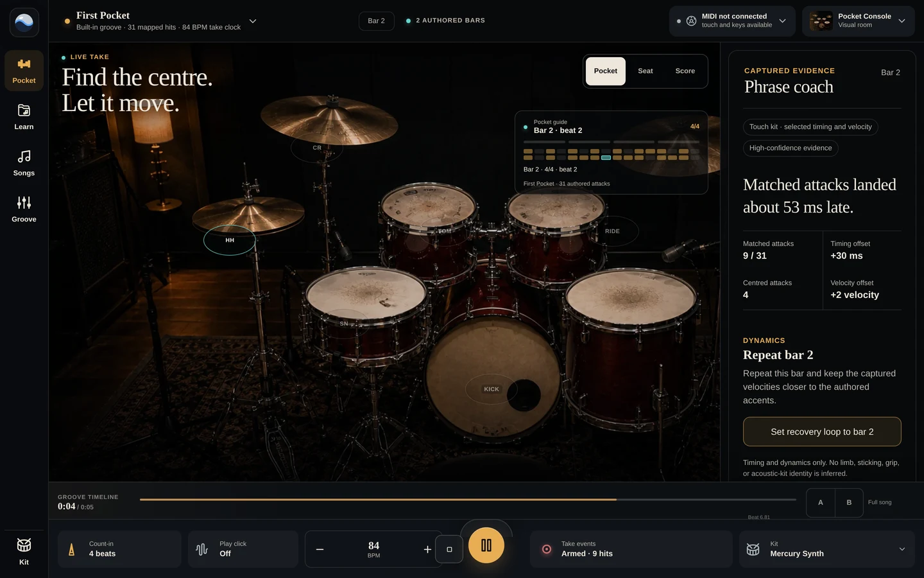Open the Songs sidebar section

pos(24,163)
